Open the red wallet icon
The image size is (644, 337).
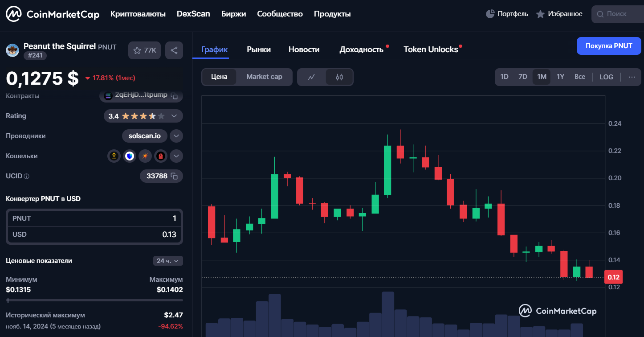[x=160, y=156]
